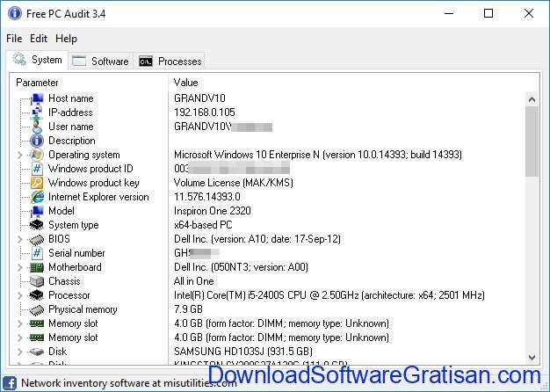The height and width of the screenshot is (392, 550).
Task: Switch to the Software tab
Action: pos(101,62)
